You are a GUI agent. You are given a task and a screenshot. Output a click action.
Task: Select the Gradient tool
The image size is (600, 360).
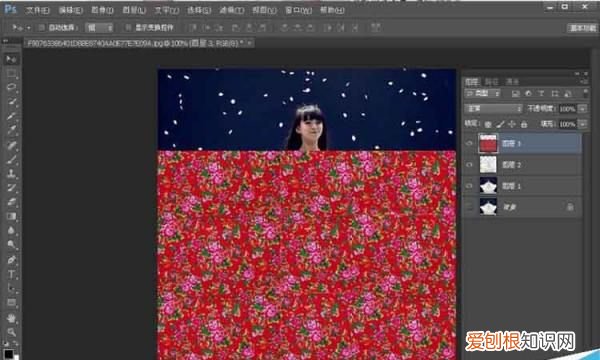(11, 217)
